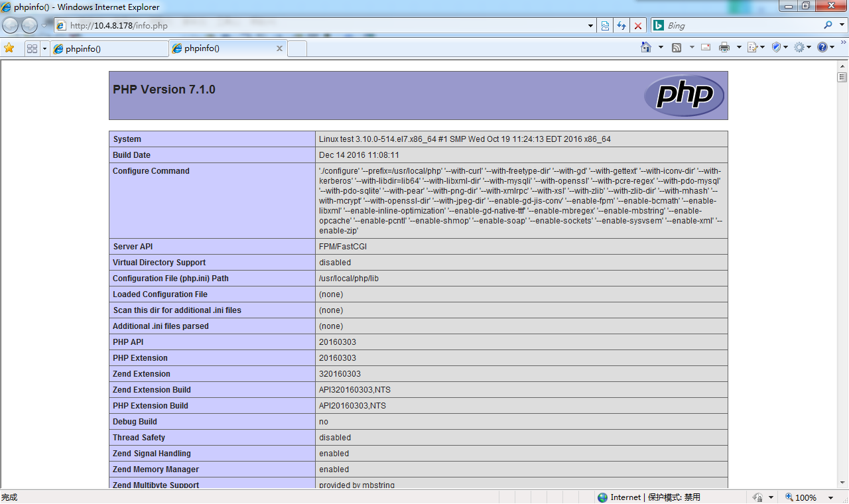
Task: Expand the security status dropdown arrow
Action: (771, 497)
